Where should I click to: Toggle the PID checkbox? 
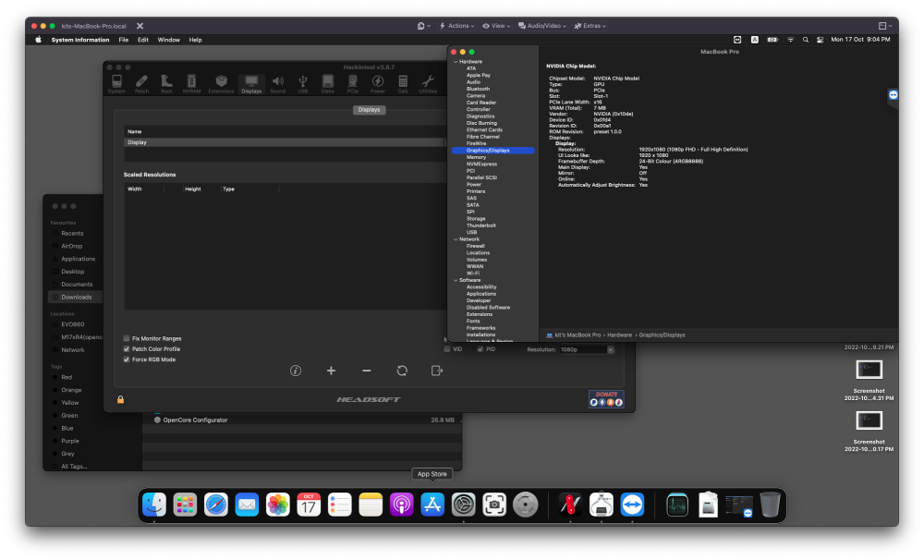pyautogui.click(x=480, y=349)
